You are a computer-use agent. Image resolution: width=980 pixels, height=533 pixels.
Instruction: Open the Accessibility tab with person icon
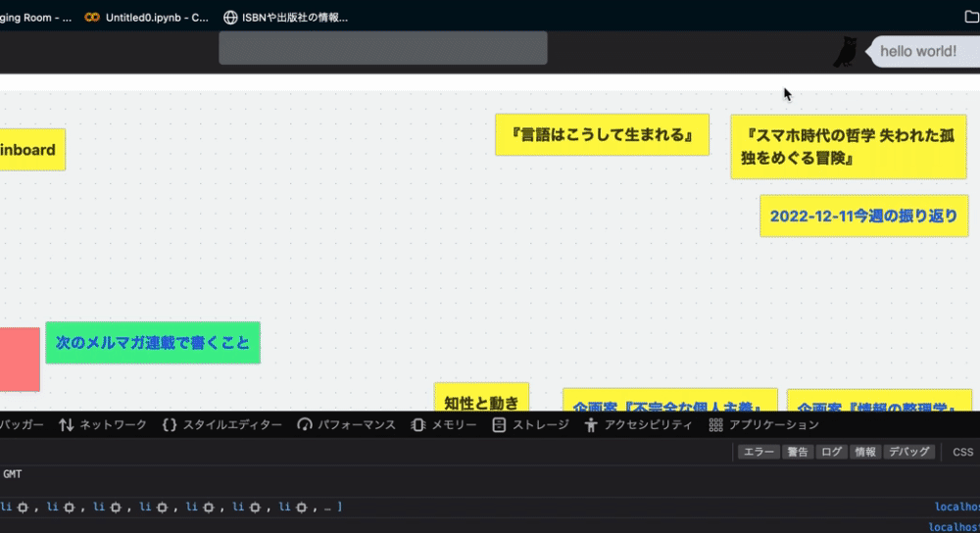click(638, 425)
